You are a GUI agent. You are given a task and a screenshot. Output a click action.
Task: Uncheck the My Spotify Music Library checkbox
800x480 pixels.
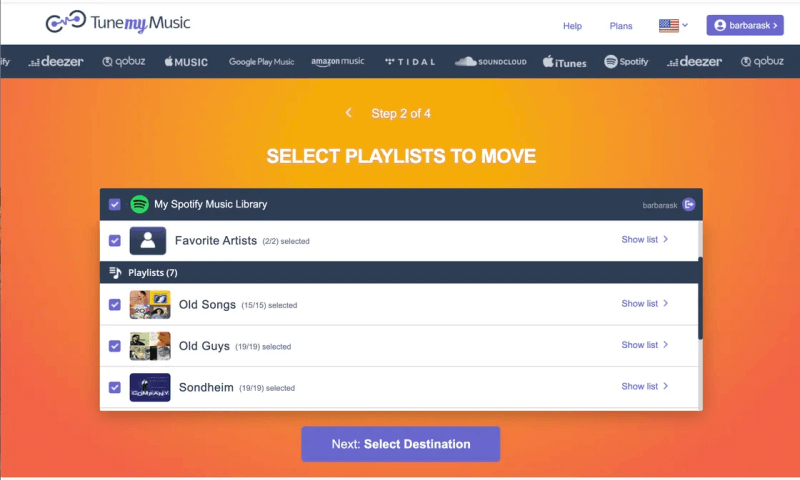click(x=115, y=204)
